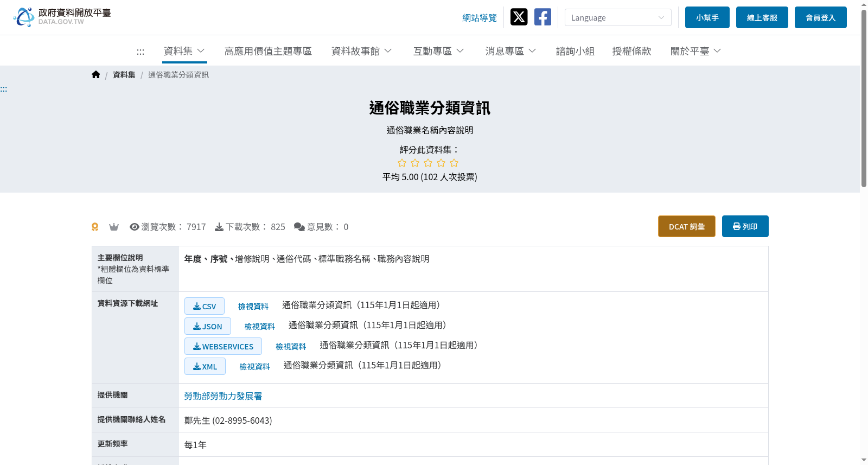Viewport: 868px width, 465px height.
Task: Go to home via breadcrumb house icon
Action: [x=96, y=74]
